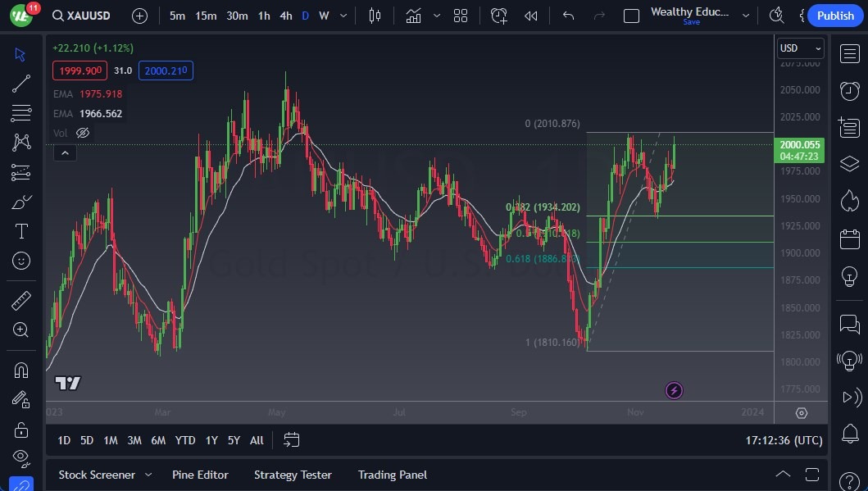Click the replay rewind icon
Screen dimensions: 868x491
pos(531,16)
